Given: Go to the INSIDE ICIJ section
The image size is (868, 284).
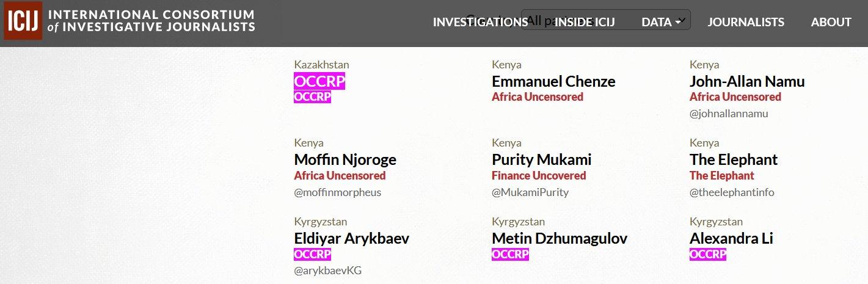Looking at the screenshot, I should [584, 22].
